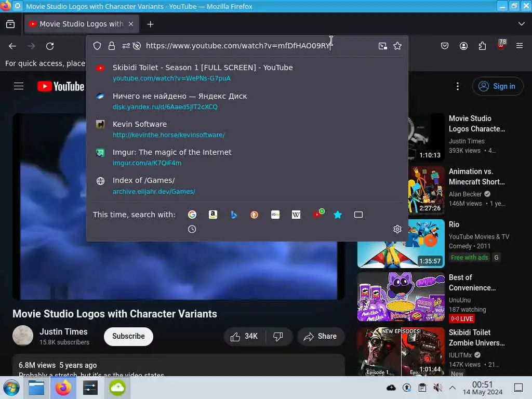The width and height of the screenshot is (532, 399).
Task: Select Skibidi Toilet Season 1 suggestion
Action: coord(247,73)
